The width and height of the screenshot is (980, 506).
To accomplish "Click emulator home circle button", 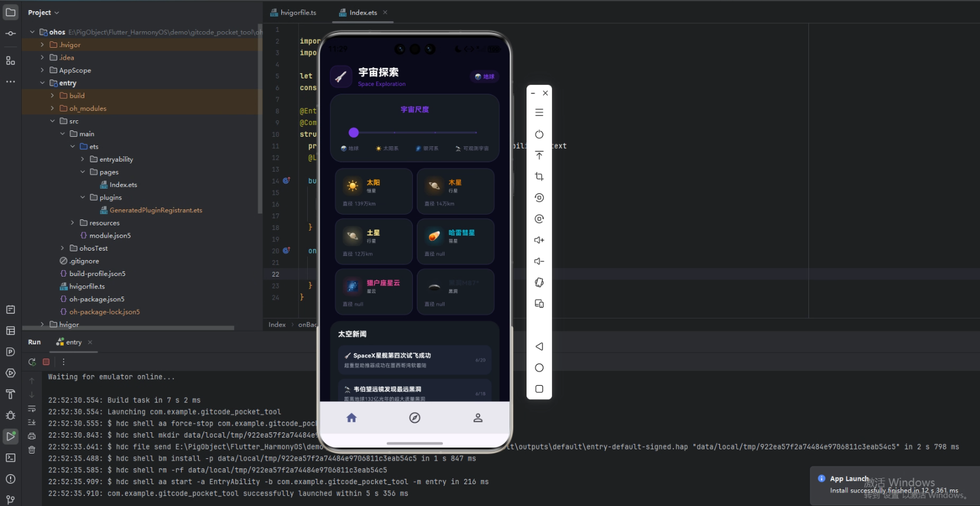I will [x=539, y=367].
